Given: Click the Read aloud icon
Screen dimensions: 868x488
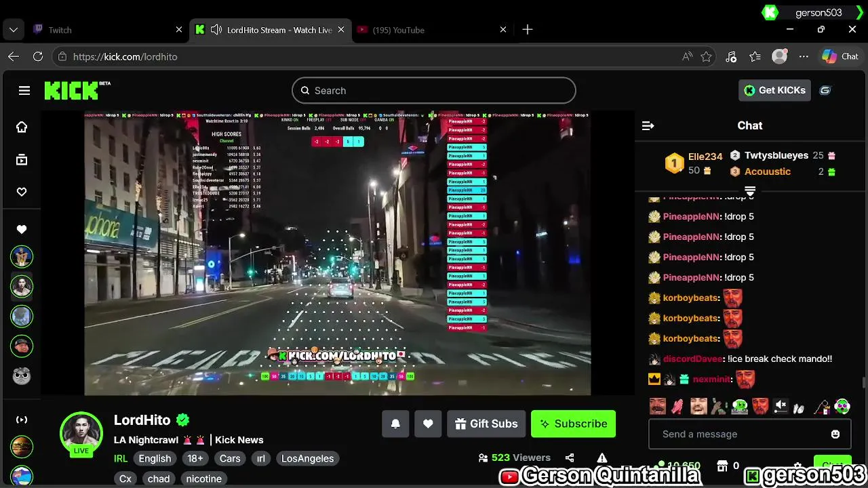Looking at the screenshot, I should point(687,57).
